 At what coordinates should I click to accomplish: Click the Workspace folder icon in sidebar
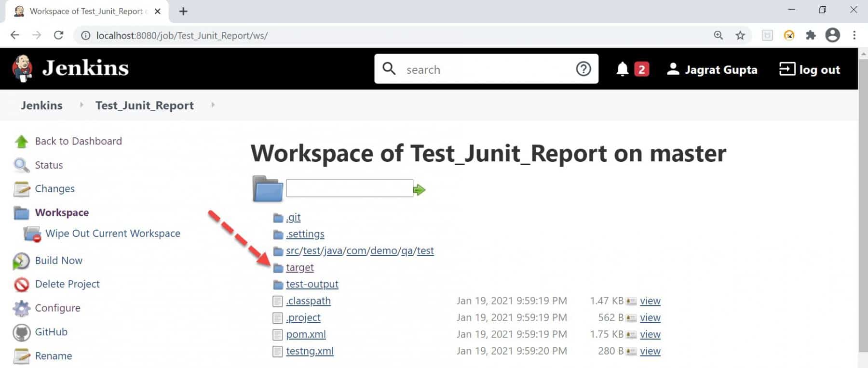21,212
